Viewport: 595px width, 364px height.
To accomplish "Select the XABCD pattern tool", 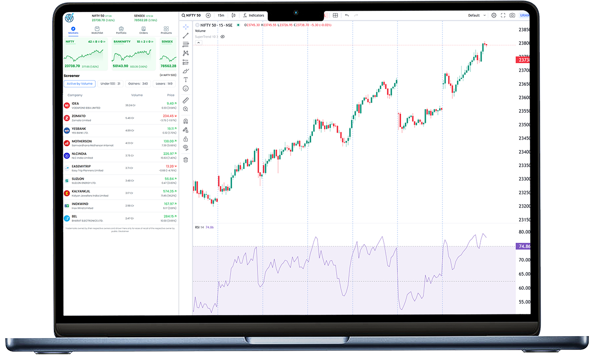I will [x=185, y=53].
